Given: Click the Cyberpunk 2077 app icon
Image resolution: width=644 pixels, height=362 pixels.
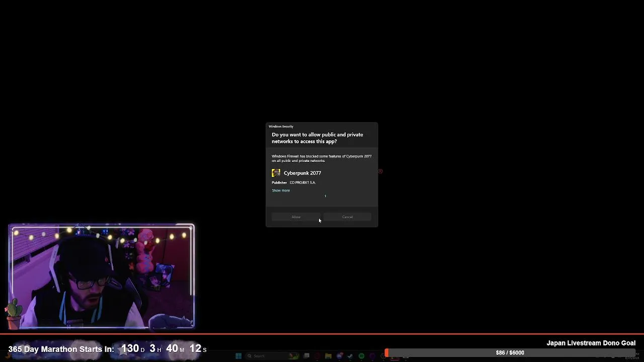Looking at the screenshot, I should (x=276, y=173).
